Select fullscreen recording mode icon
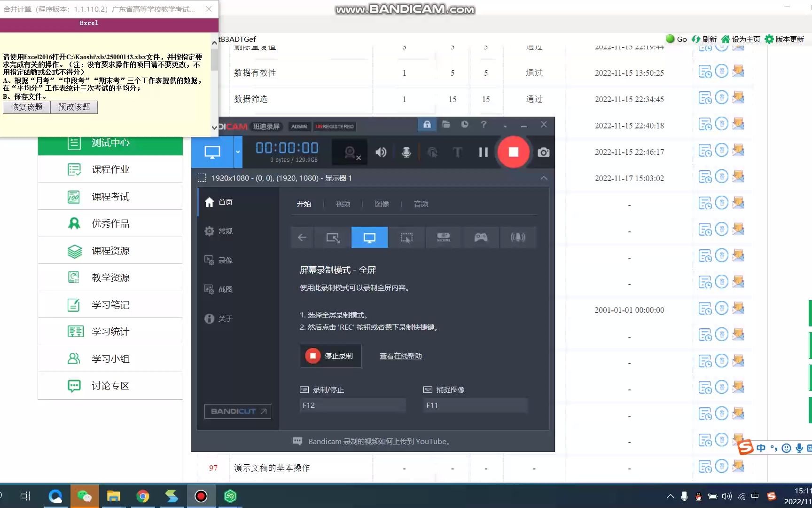Image resolution: width=812 pixels, height=508 pixels. pos(369,238)
